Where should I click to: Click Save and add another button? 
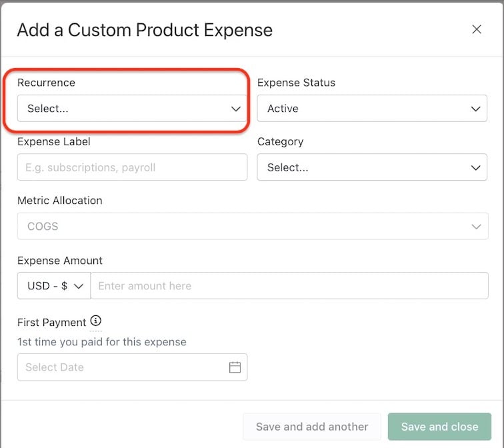[312, 427]
